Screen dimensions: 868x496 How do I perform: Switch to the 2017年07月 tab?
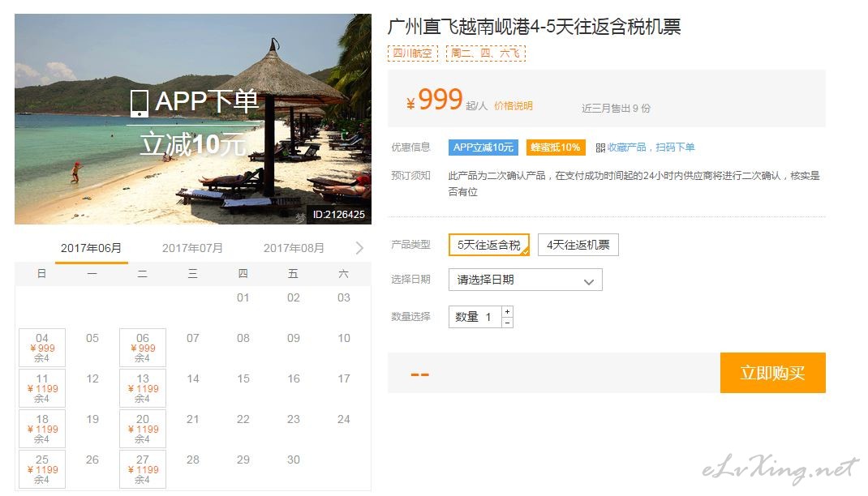coord(192,248)
